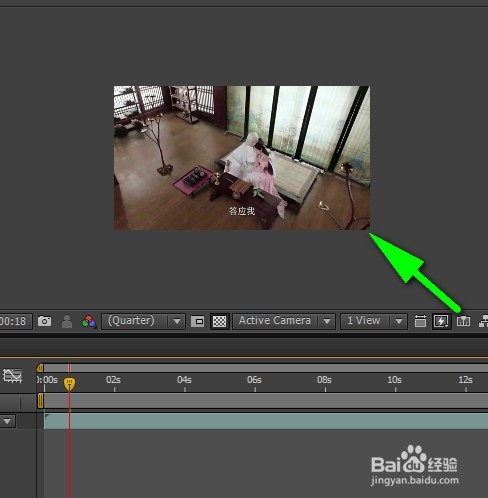
Task: Open the Composition Flowchart icon
Action: pos(483,321)
